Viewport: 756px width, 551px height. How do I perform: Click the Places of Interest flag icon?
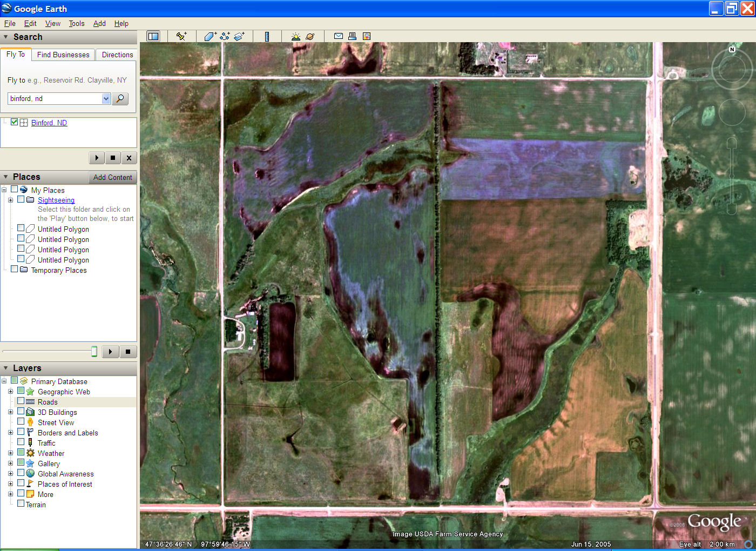30,484
